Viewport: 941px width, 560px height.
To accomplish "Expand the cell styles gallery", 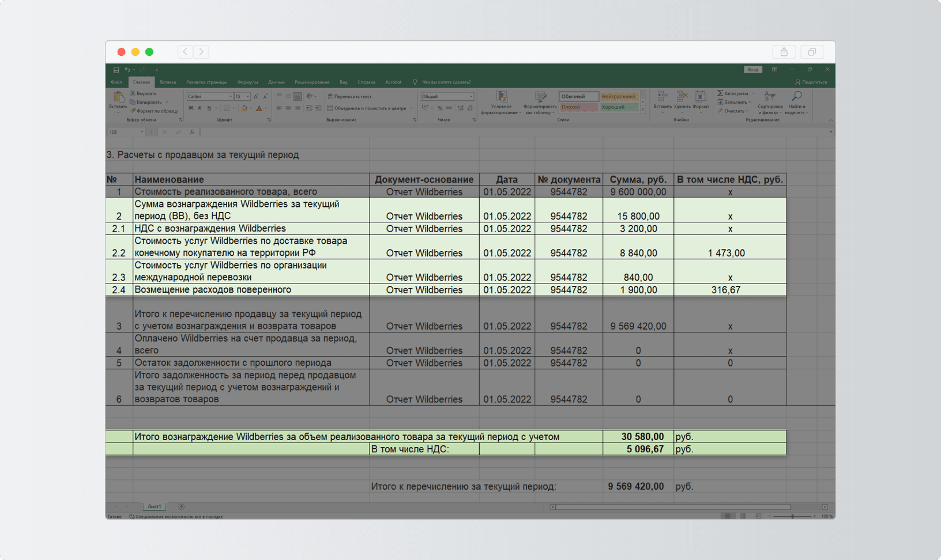I will (643, 109).
